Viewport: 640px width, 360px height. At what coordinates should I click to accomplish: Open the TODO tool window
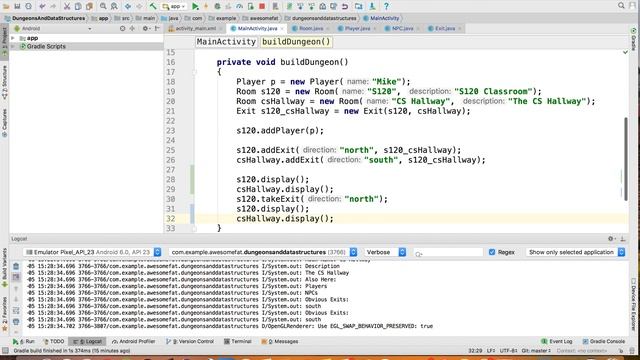pyautogui.click(x=54, y=342)
